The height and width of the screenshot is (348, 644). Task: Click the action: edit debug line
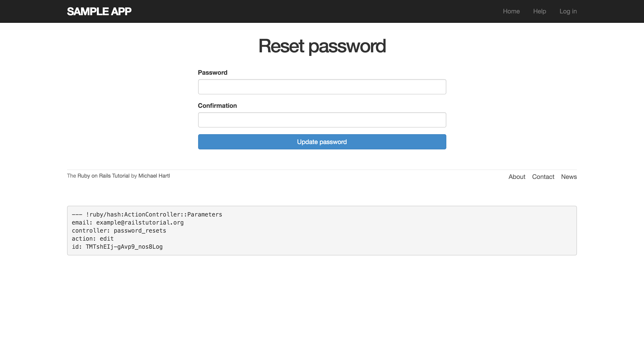(93, 238)
